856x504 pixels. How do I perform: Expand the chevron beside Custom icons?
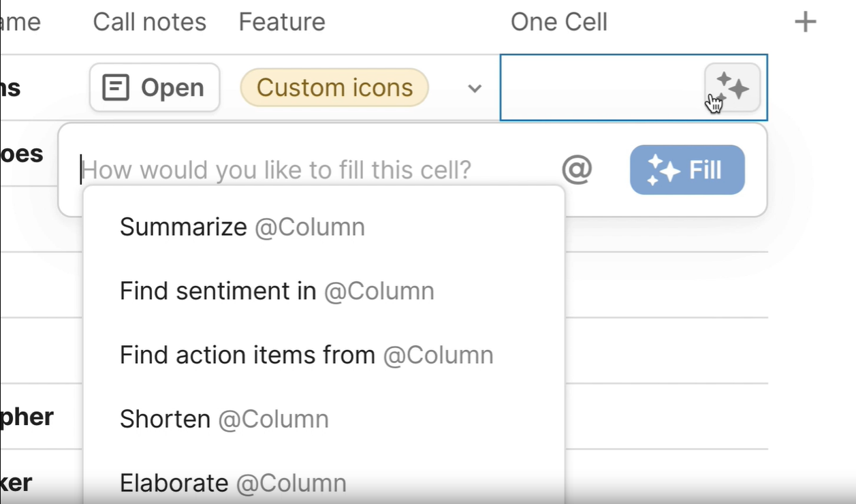click(475, 89)
